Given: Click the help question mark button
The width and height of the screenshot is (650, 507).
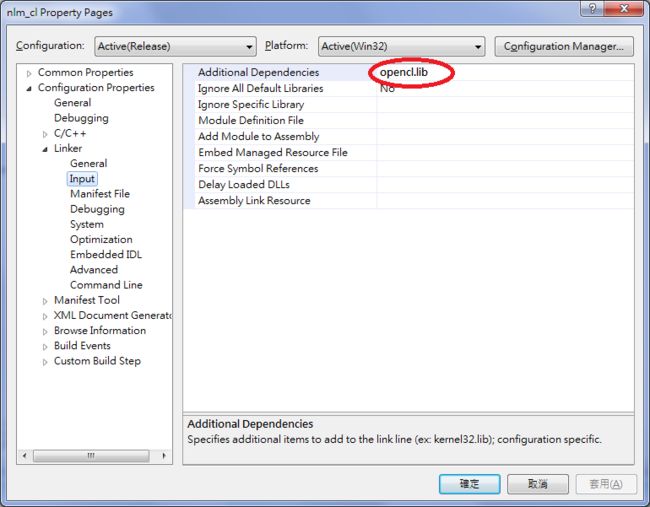Looking at the screenshot, I should click(x=593, y=8).
